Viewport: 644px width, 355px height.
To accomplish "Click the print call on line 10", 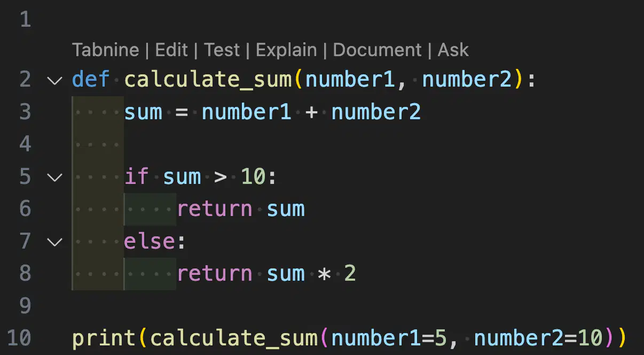I will click(104, 338).
